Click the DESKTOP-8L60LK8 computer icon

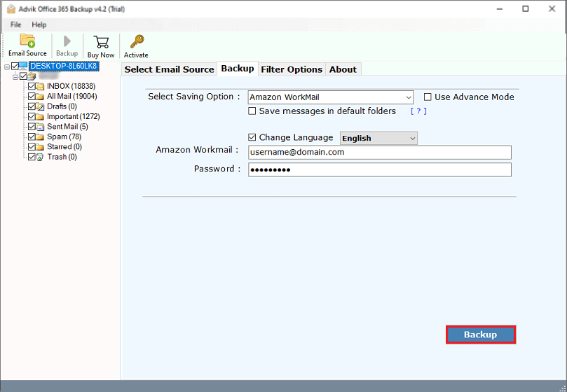point(23,66)
